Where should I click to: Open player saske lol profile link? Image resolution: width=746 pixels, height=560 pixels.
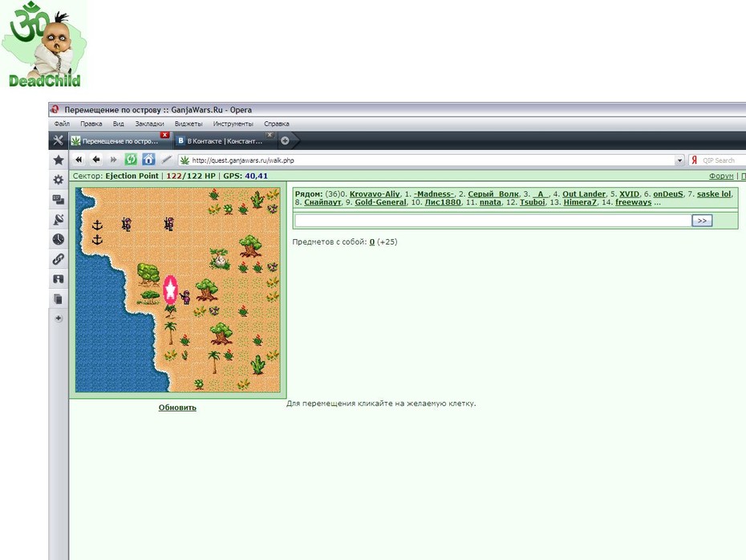pyautogui.click(x=714, y=194)
